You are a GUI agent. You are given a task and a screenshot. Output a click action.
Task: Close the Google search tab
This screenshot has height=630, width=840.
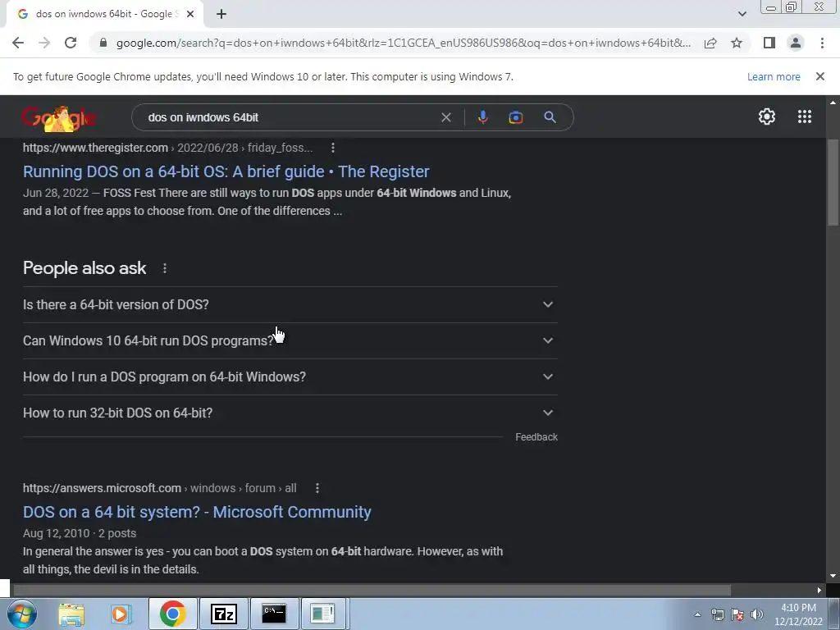[189, 14]
